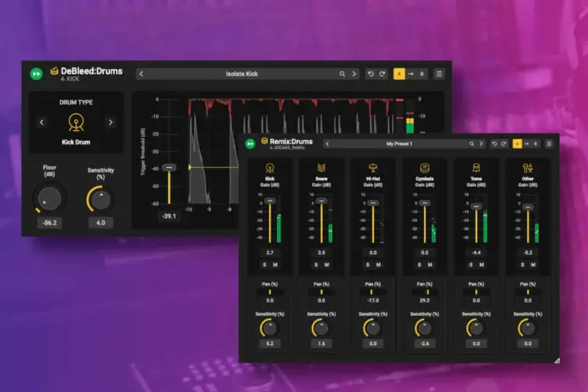Go to previous preset in Remix:Drums
Viewport: 588px width, 392px height.
(328, 143)
